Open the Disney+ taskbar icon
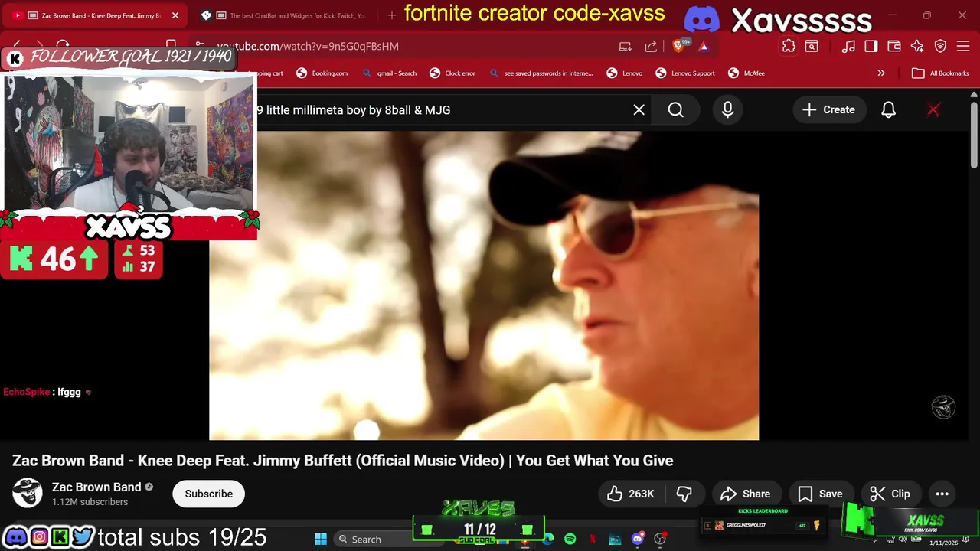This screenshot has width=980, height=551. [x=615, y=539]
